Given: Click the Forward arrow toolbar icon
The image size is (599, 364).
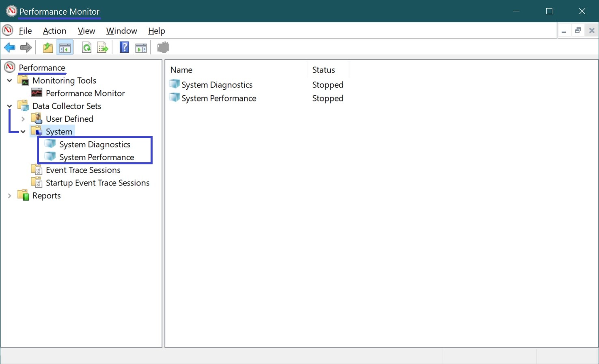Looking at the screenshot, I should coord(26,48).
